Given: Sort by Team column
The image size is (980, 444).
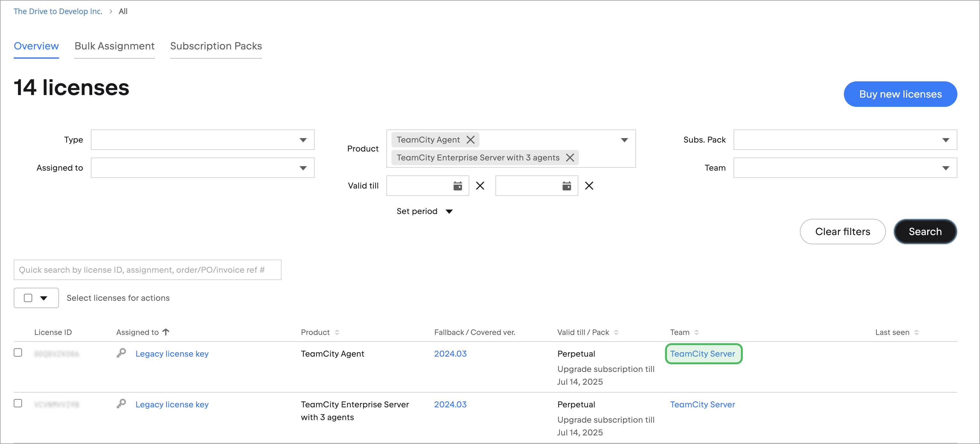Looking at the screenshot, I should pos(697,332).
